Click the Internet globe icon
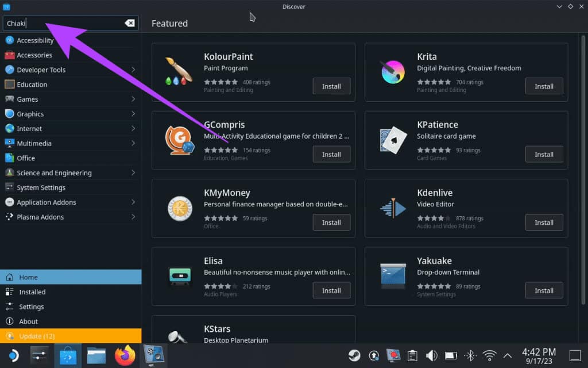The width and height of the screenshot is (588, 368). click(x=9, y=128)
